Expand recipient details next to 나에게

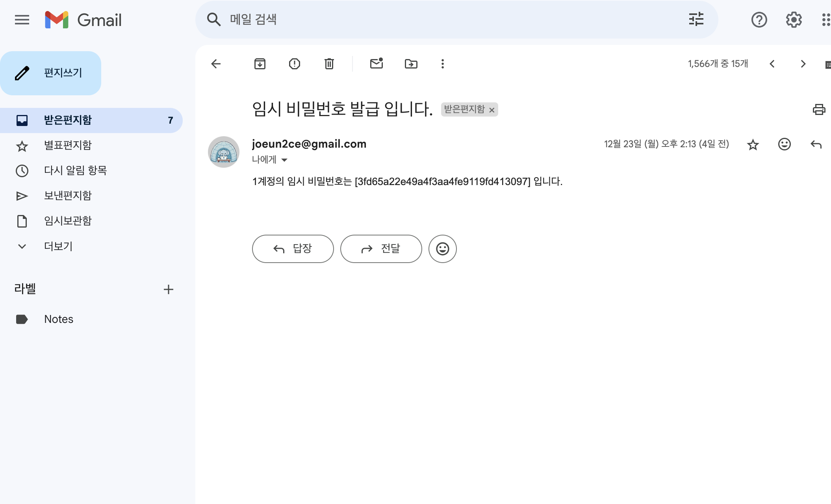click(284, 160)
